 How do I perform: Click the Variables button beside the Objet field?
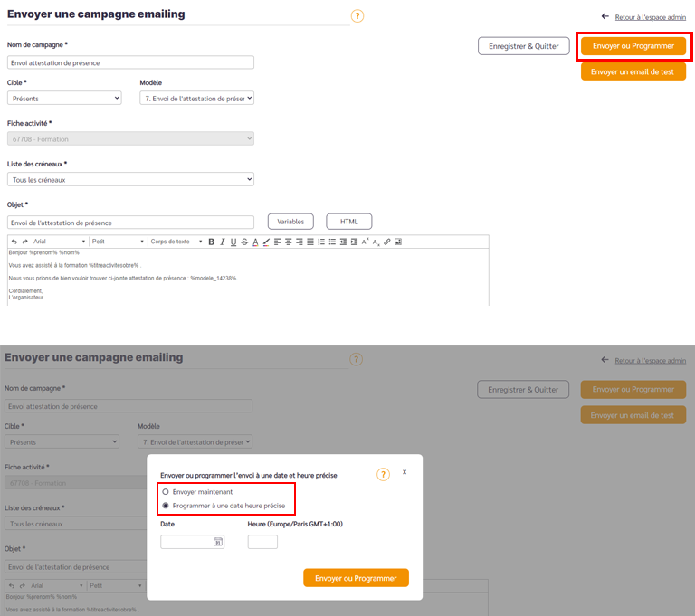click(x=290, y=222)
